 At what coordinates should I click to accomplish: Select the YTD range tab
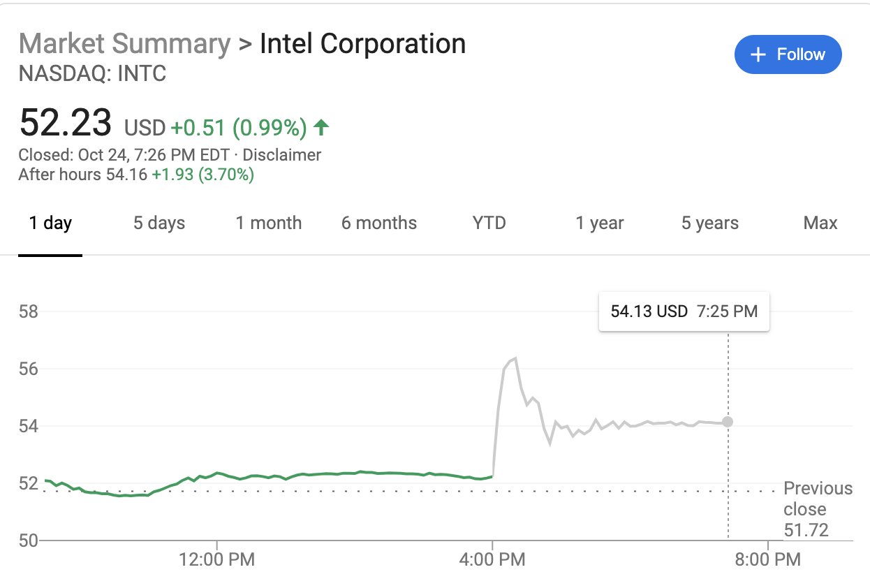point(489,223)
